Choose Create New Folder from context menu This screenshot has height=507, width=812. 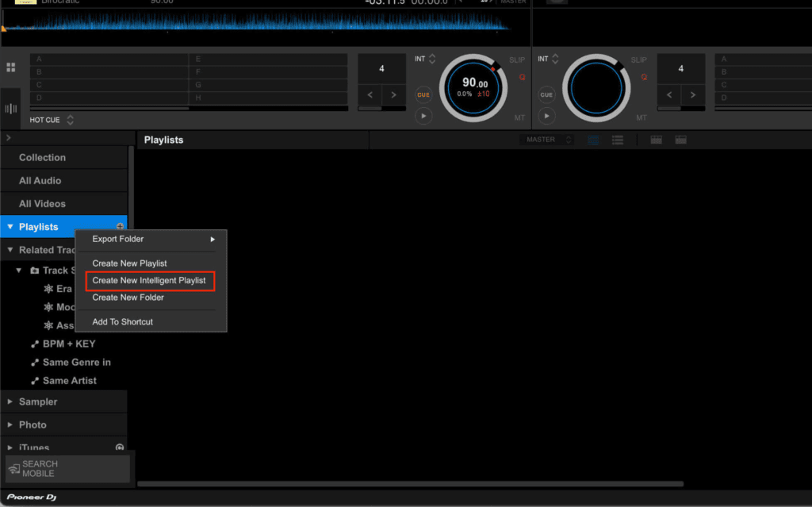pos(128,298)
